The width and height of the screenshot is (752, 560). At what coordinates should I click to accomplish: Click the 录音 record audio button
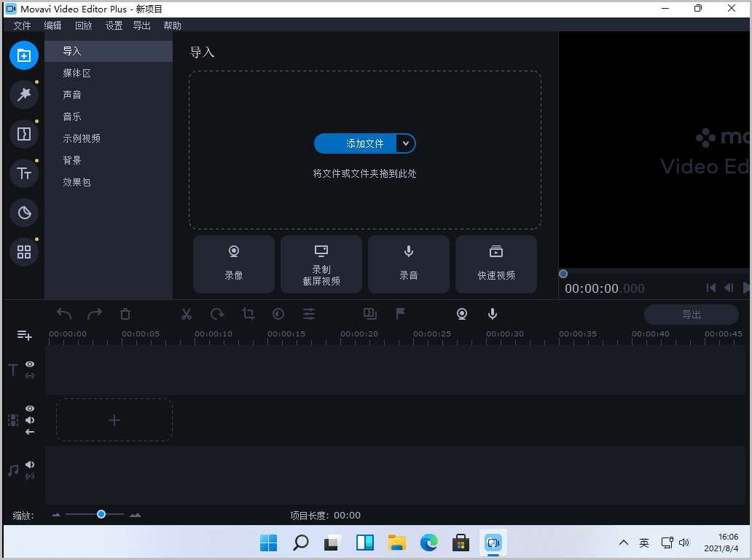(x=409, y=264)
